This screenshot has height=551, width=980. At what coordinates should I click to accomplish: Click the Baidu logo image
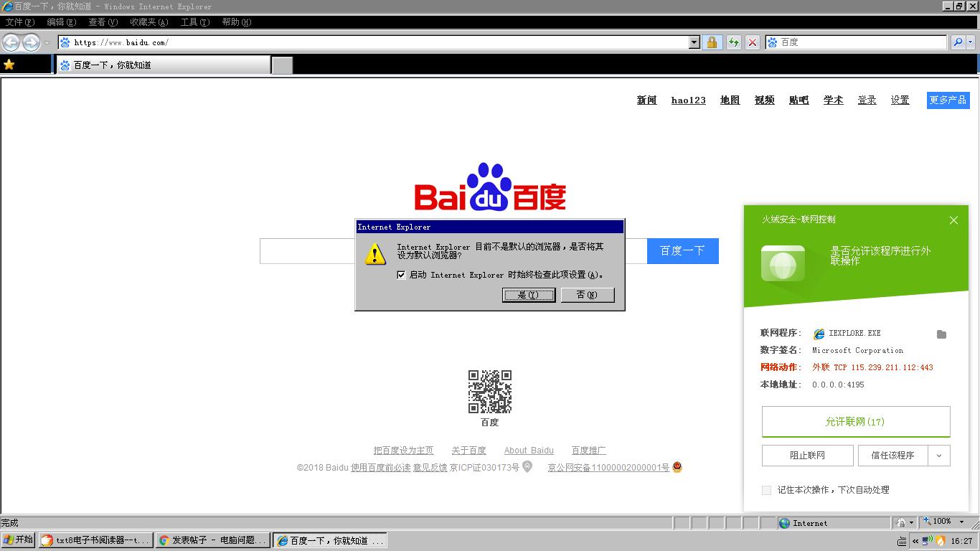(491, 187)
